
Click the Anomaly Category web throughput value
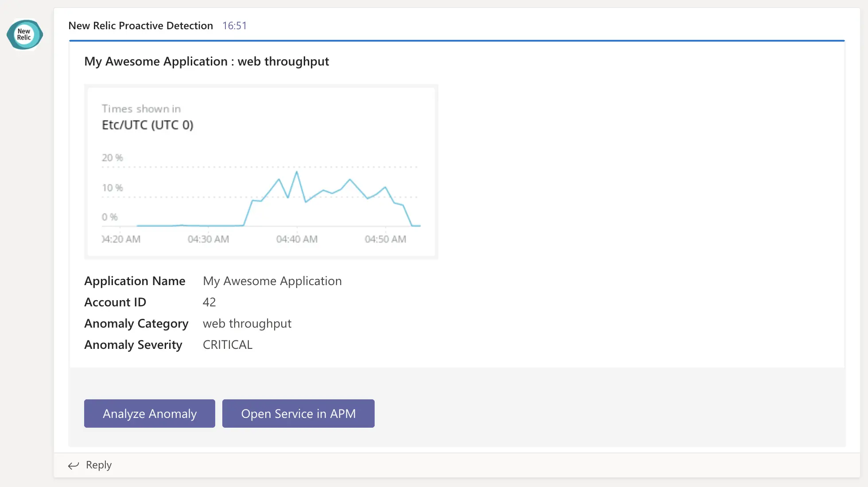point(247,323)
